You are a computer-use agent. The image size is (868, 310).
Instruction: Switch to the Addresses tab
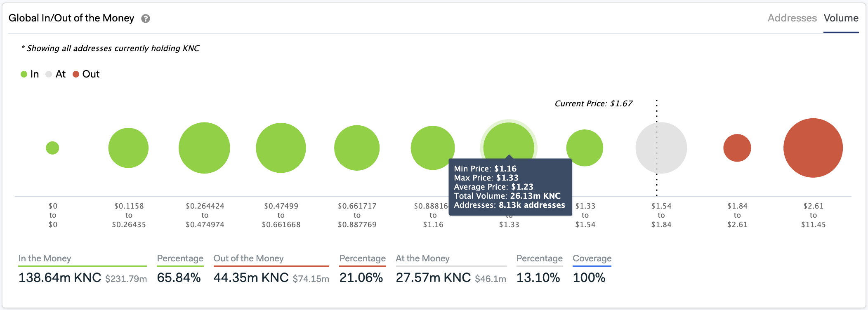pos(792,18)
